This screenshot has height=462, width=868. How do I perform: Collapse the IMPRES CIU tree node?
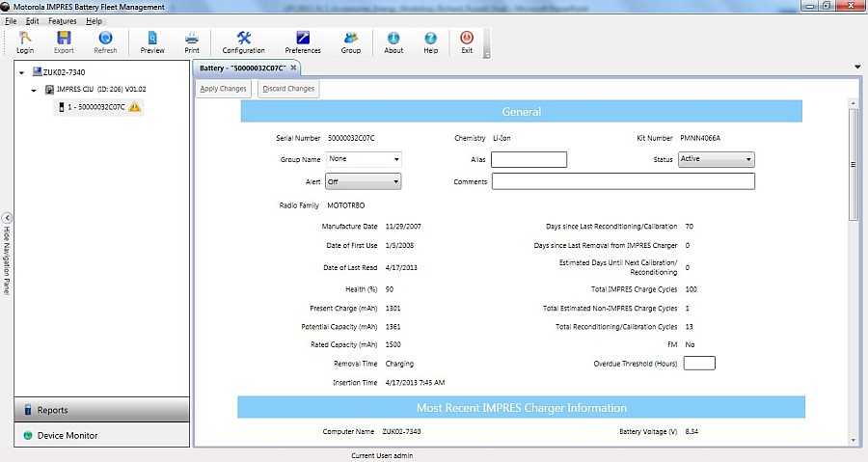coord(34,90)
